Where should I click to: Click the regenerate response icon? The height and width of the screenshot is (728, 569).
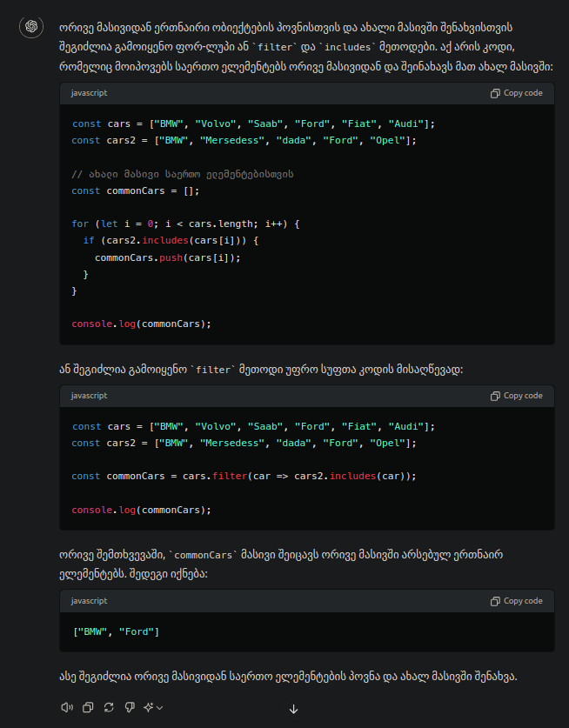click(x=109, y=707)
